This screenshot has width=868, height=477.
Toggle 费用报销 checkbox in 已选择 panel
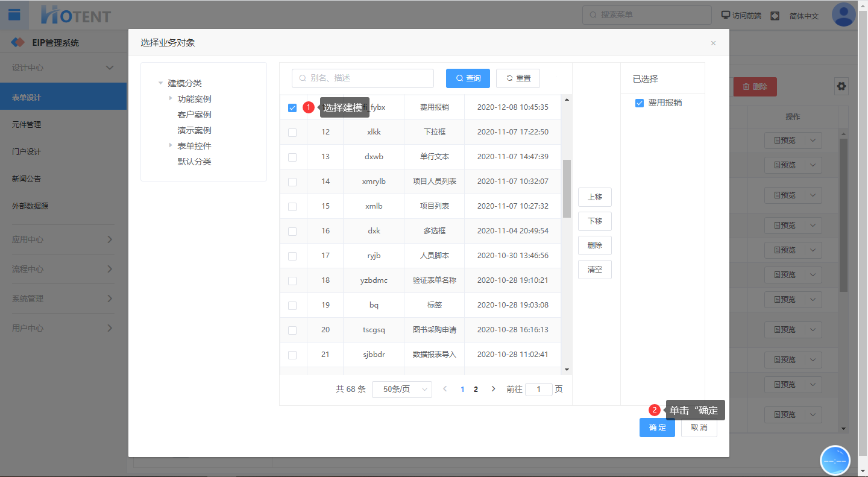[640, 103]
